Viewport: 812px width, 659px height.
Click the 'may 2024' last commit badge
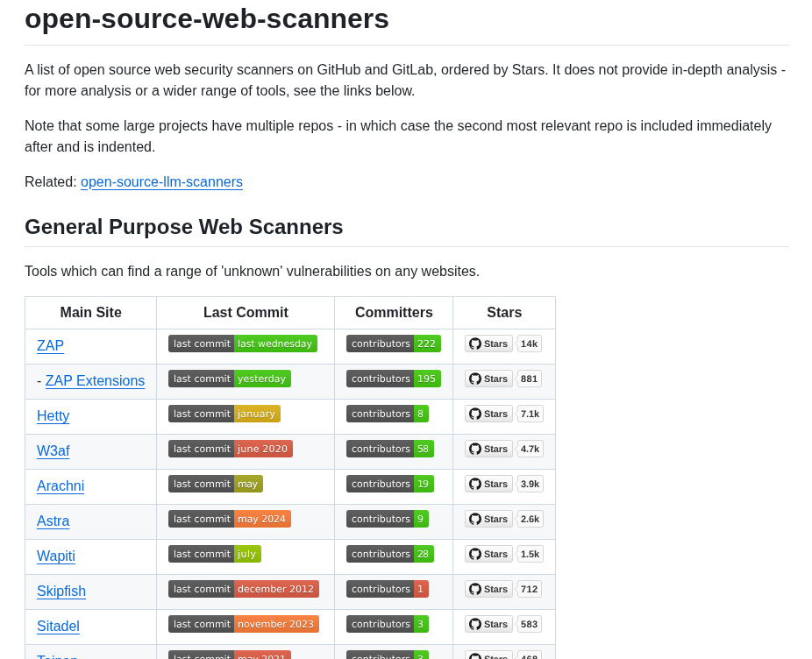230,520
